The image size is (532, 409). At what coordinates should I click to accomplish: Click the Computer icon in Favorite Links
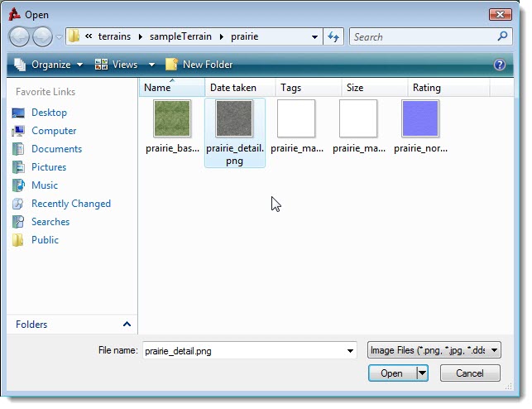click(x=18, y=131)
